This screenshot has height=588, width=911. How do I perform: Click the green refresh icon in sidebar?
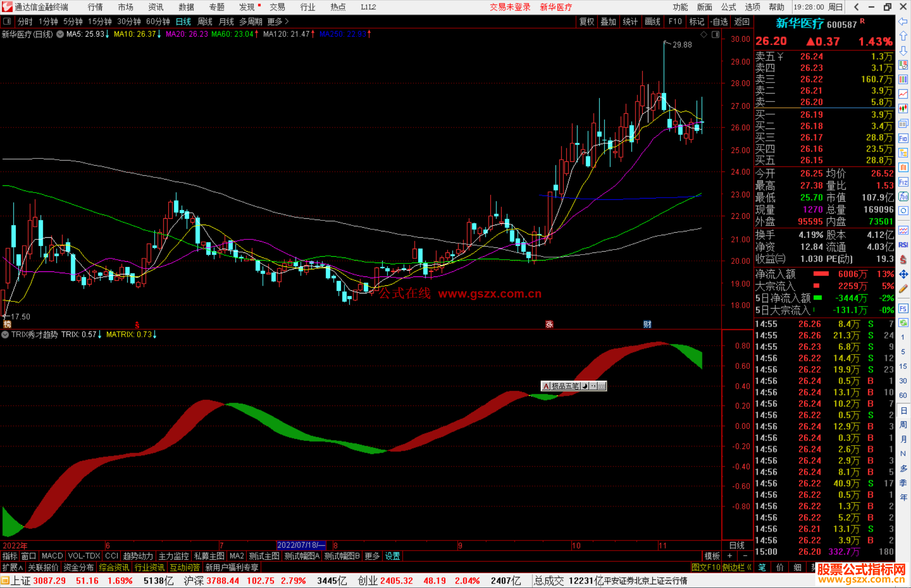click(903, 323)
